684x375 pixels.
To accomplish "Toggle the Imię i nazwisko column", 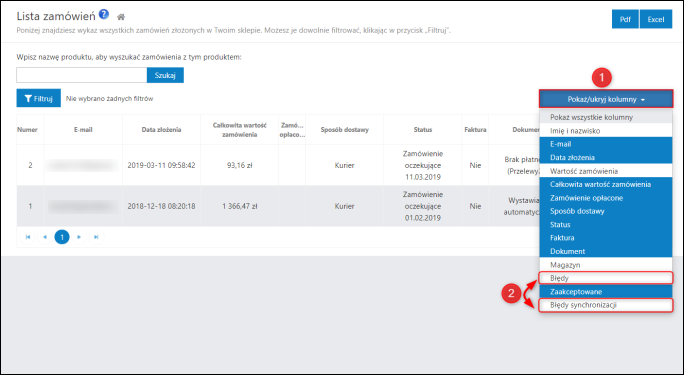I will (x=606, y=130).
